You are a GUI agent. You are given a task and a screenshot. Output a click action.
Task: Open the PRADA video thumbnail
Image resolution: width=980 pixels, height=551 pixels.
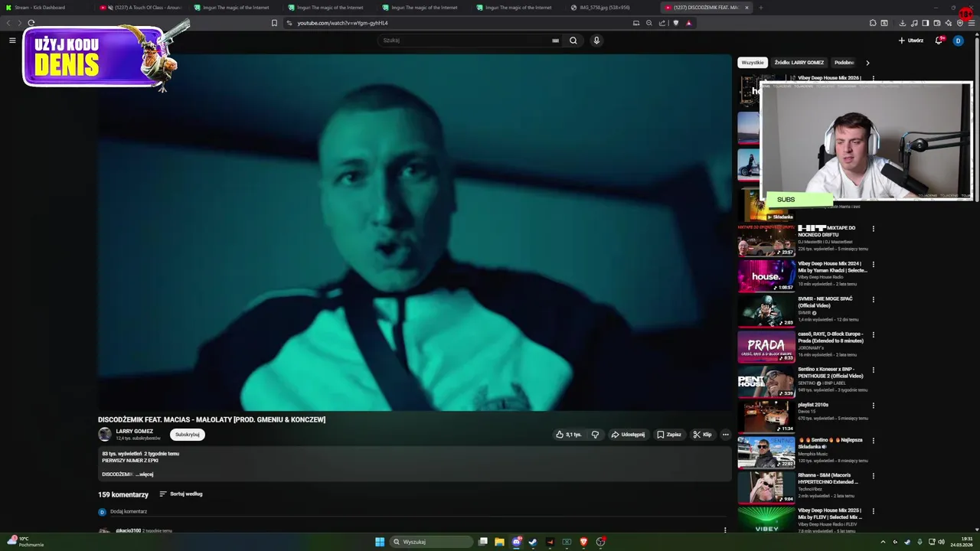tap(766, 347)
